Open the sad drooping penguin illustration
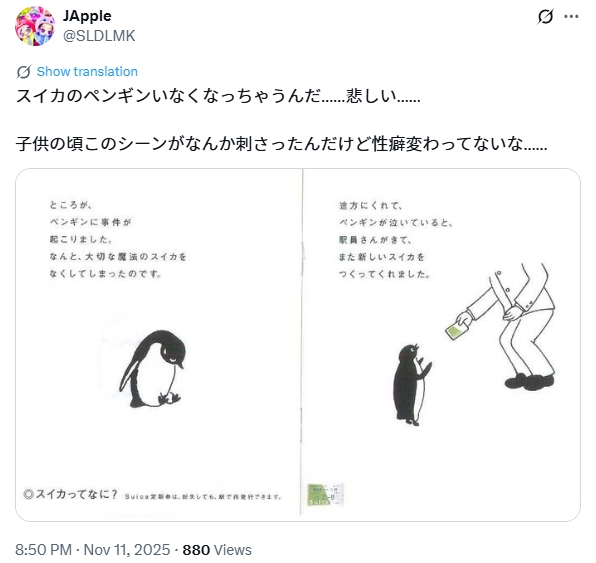Viewport: 596px width, 563px height. [152, 369]
